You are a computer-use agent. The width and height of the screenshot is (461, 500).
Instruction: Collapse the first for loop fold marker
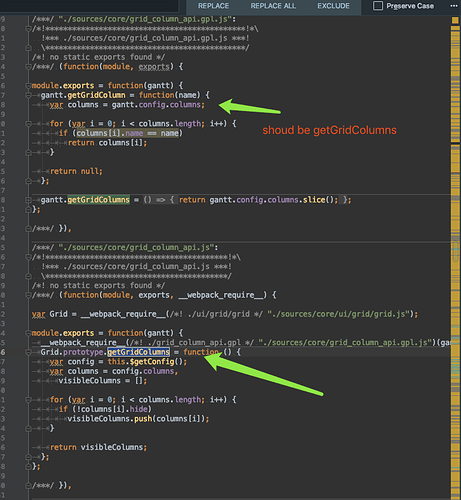[x=28, y=124]
